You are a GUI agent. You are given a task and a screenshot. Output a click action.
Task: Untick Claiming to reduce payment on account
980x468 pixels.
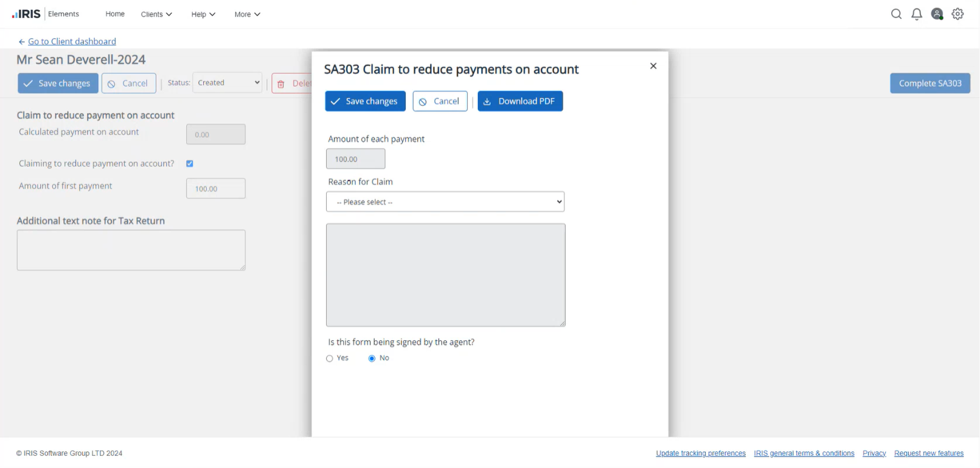(x=190, y=164)
